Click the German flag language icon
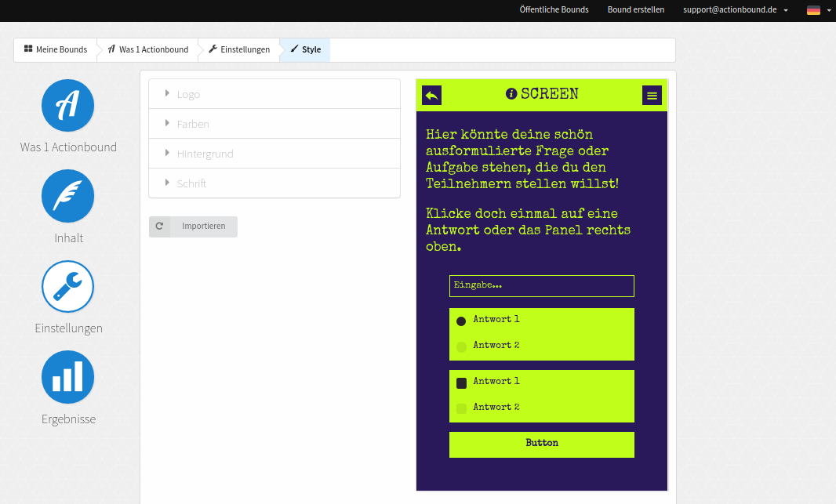Screen dimensions: 836x504 tap(813, 10)
